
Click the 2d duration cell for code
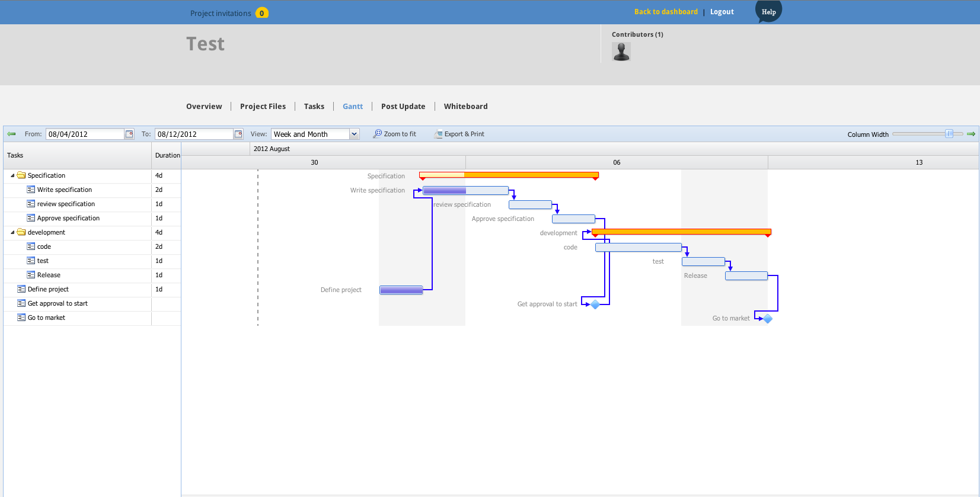[166, 246]
